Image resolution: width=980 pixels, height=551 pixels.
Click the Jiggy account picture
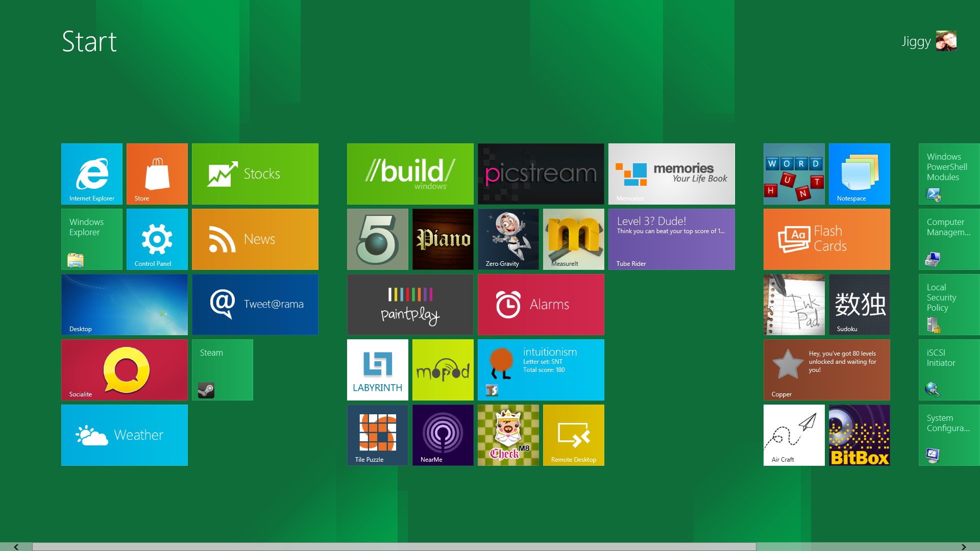947,41
